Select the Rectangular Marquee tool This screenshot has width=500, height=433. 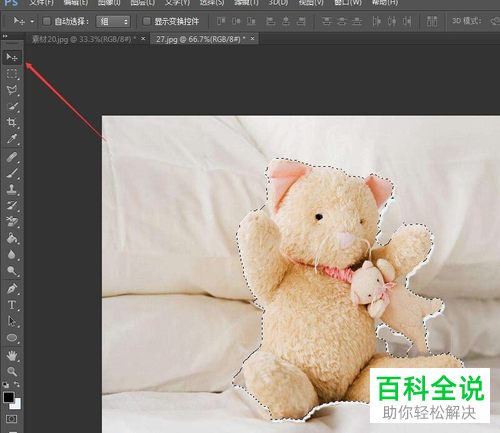coord(12,74)
